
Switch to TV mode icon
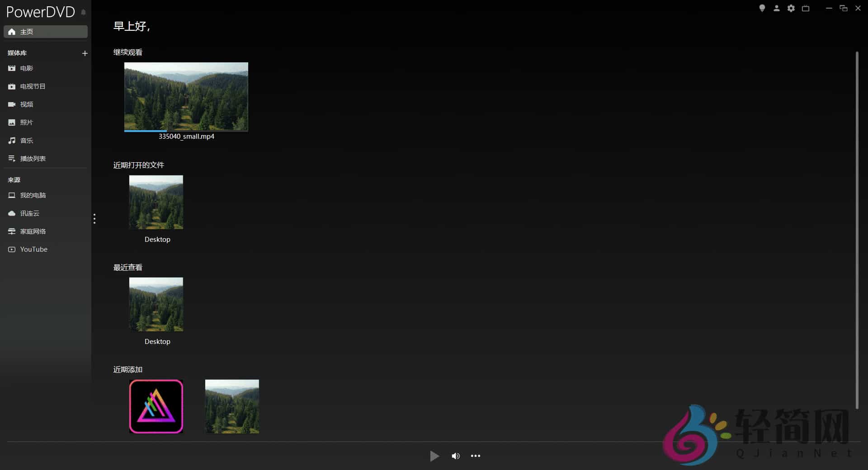click(x=805, y=8)
